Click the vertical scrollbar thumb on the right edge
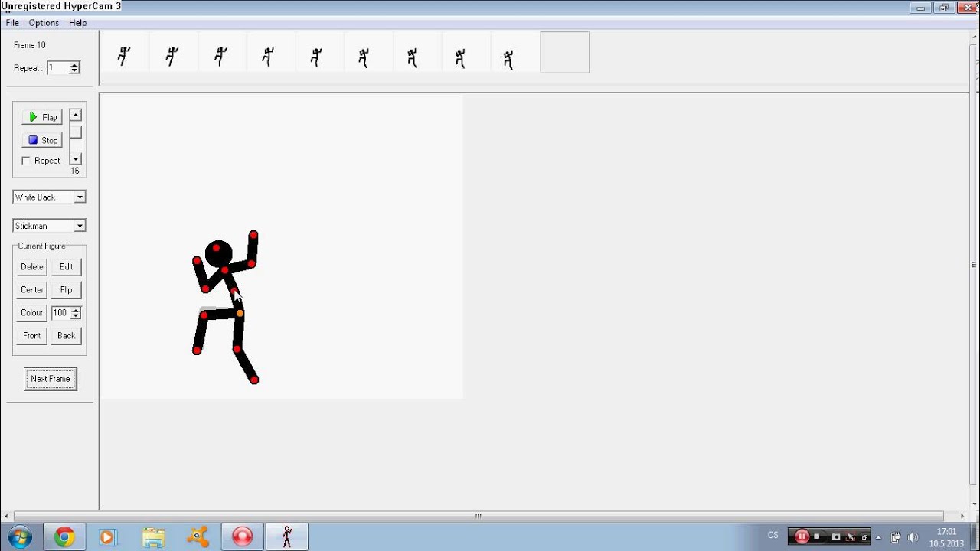Screen dimensions: 980x551 (x=974, y=266)
